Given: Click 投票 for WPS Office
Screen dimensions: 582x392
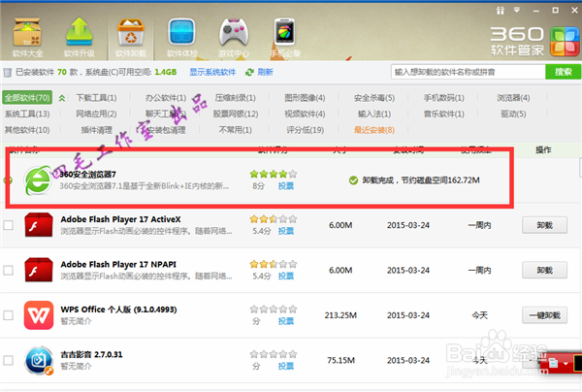Looking at the screenshot, I should (x=286, y=321).
